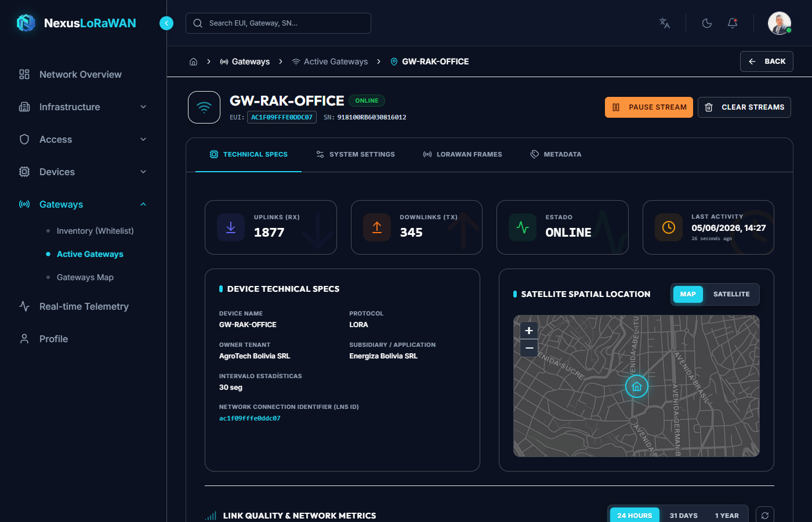Expand the Access menu chevron

[143, 139]
